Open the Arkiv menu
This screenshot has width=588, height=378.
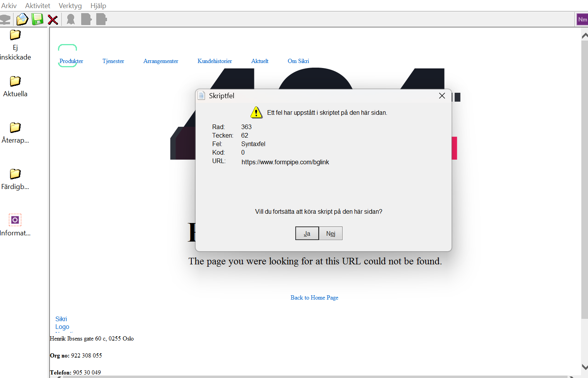pyautogui.click(x=9, y=6)
